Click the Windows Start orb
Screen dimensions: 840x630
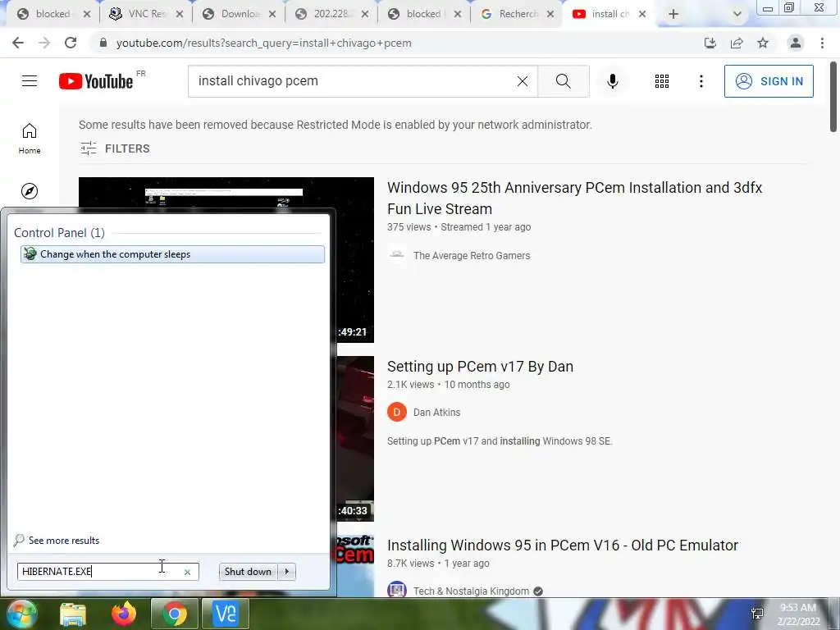coord(21,614)
